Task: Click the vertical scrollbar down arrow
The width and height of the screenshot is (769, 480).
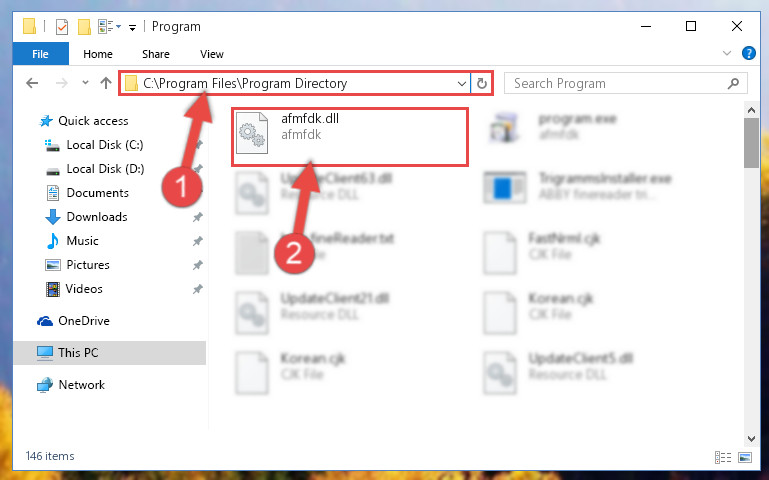Action: click(751, 438)
